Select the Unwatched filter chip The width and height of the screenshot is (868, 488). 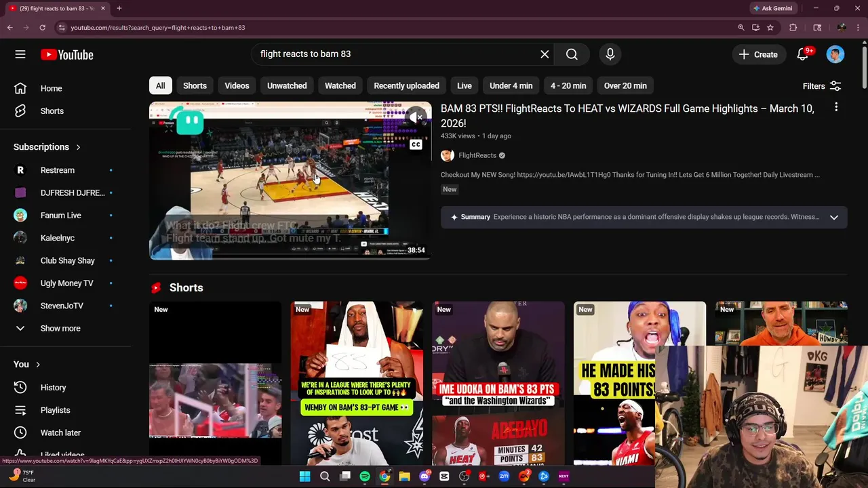(x=287, y=85)
